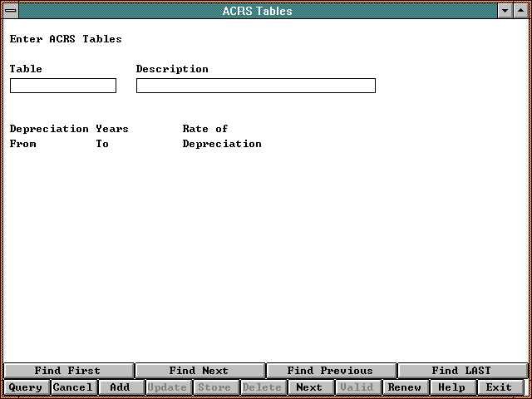Screen dimensions: 532x399
Task: Click the greyed-out Update button
Action: pyautogui.click(x=167, y=387)
